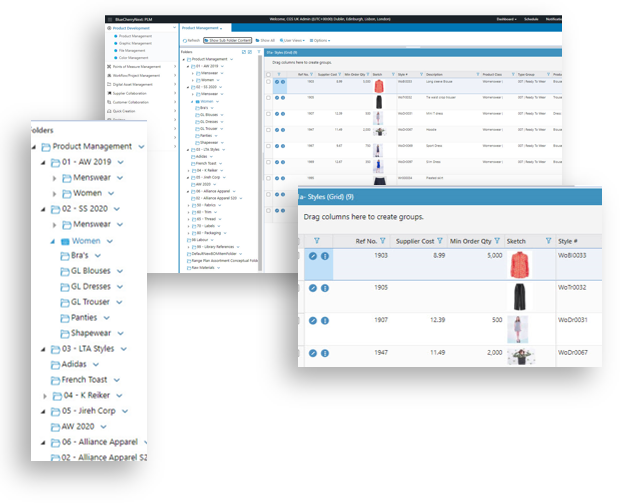Click the red blouse sketch thumbnail
The width and height of the screenshot is (625, 503).
(517, 264)
